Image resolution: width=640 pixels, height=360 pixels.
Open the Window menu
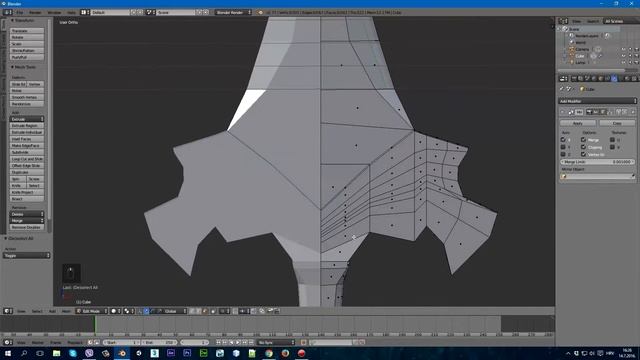(x=54, y=13)
